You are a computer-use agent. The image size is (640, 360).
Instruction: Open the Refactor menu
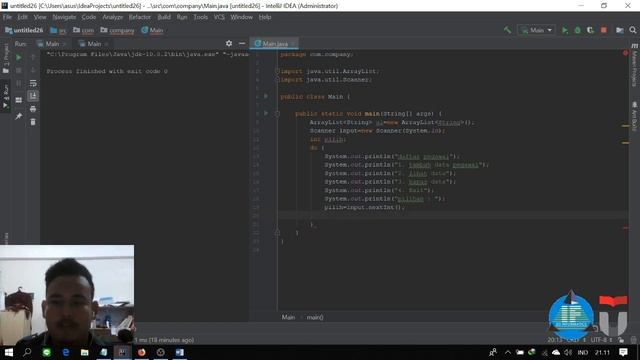click(140, 17)
